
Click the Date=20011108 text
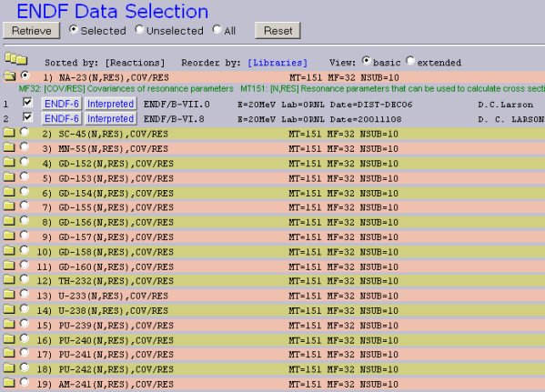pyautogui.click(x=366, y=119)
